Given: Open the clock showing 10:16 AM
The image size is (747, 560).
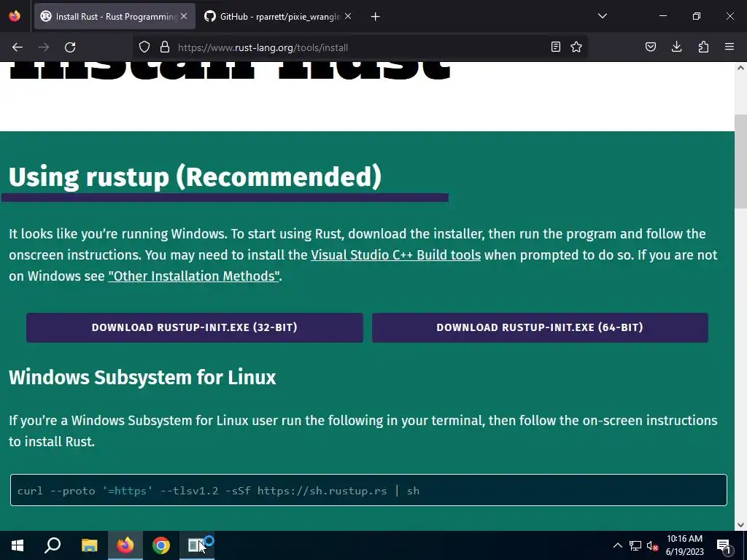Looking at the screenshot, I should click(684, 545).
